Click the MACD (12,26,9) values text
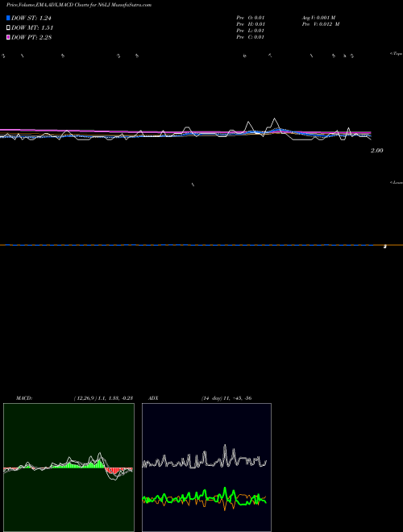Viewport: 403px width, 532px height. coord(103,398)
